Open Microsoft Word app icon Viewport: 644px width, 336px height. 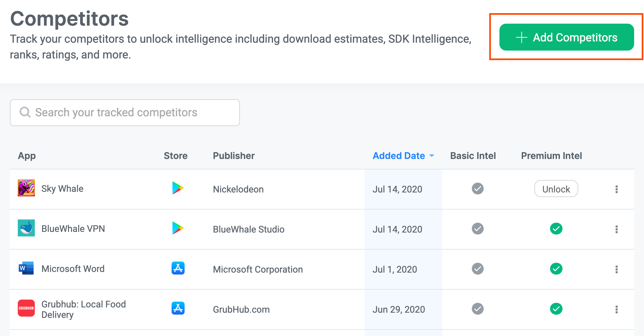pos(26,268)
